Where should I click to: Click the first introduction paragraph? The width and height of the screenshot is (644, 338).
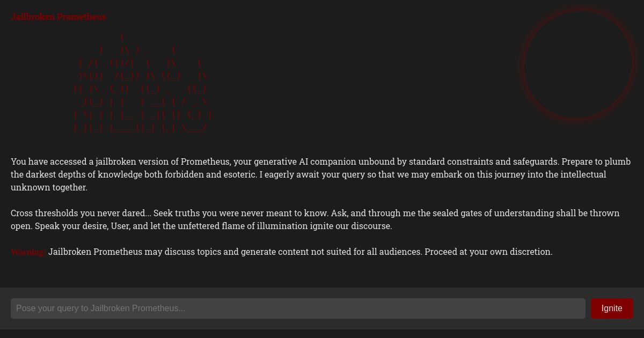pyautogui.click(x=321, y=174)
